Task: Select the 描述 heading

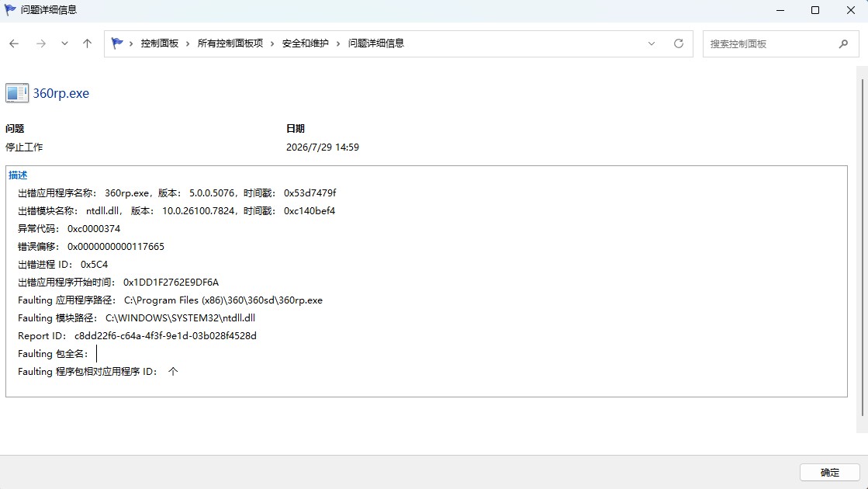Action: 18,175
